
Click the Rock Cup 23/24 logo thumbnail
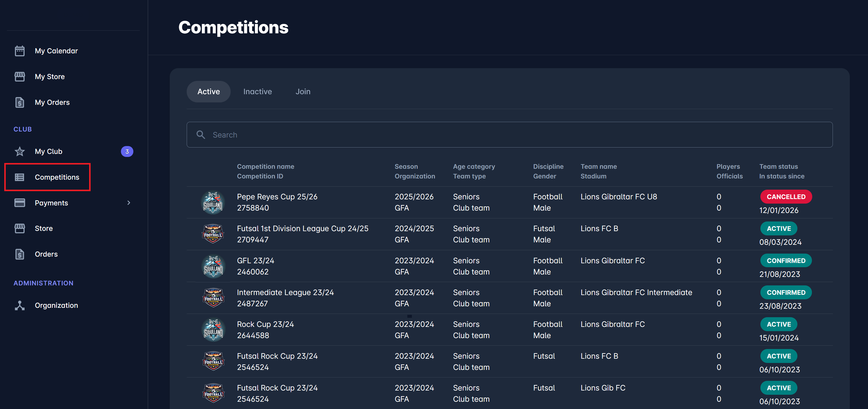(x=213, y=330)
